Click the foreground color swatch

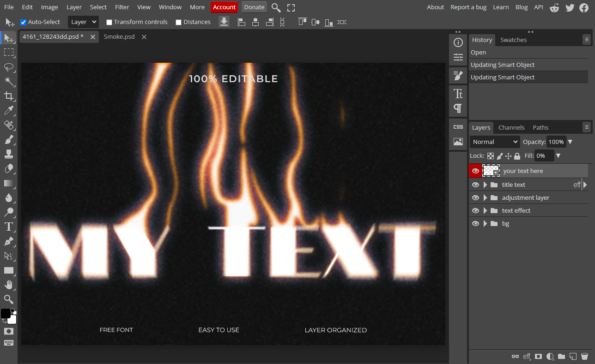[6, 313]
